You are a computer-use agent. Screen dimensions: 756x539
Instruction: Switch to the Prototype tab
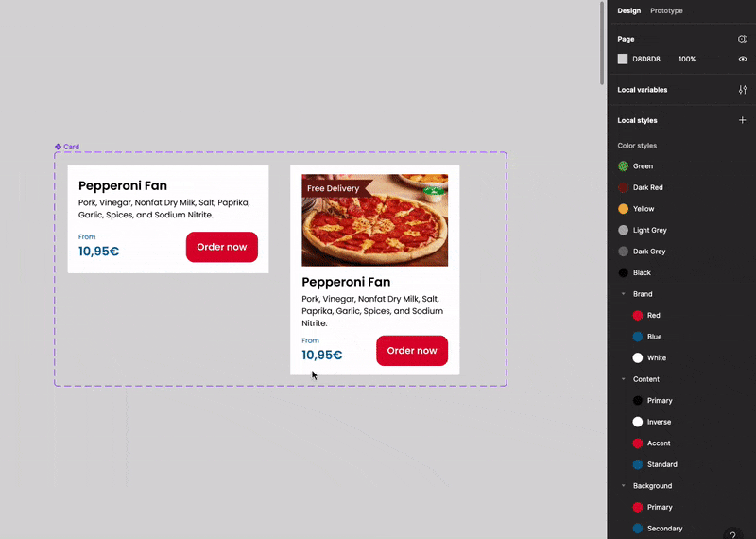666,10
